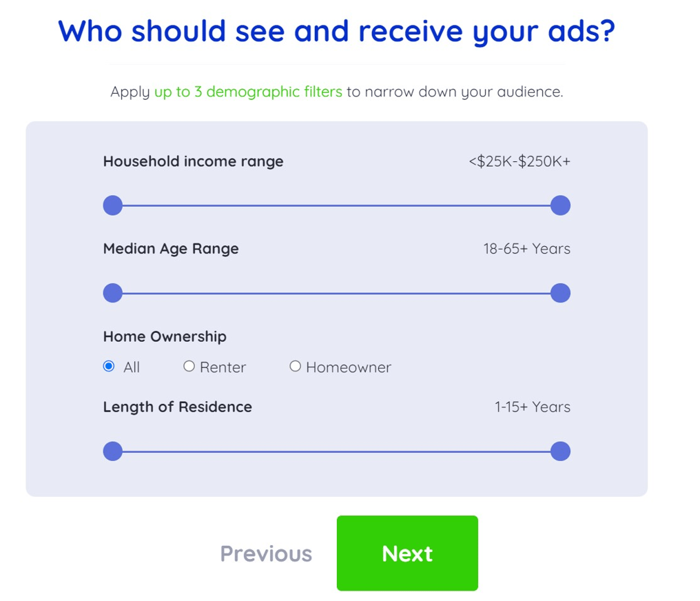Click the "<$25K-$250K+" income value text
The width and height of the screenshot is (700, 601).
[519, 161]
